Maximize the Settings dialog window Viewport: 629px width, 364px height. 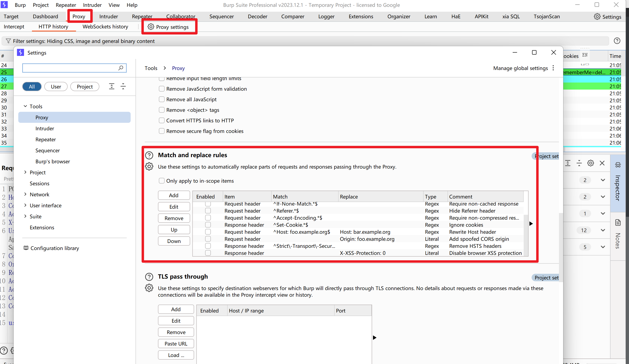pos(534,52)
